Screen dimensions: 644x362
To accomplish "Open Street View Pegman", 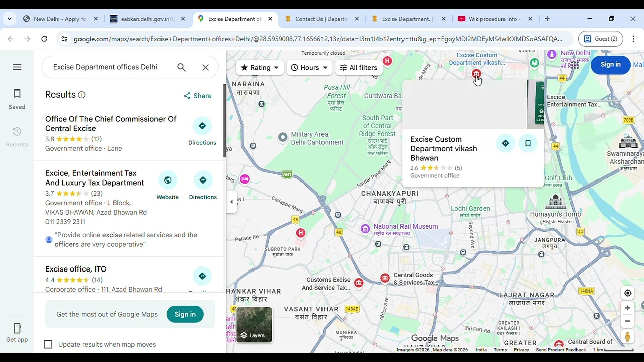I will click(x=627, y=337).
